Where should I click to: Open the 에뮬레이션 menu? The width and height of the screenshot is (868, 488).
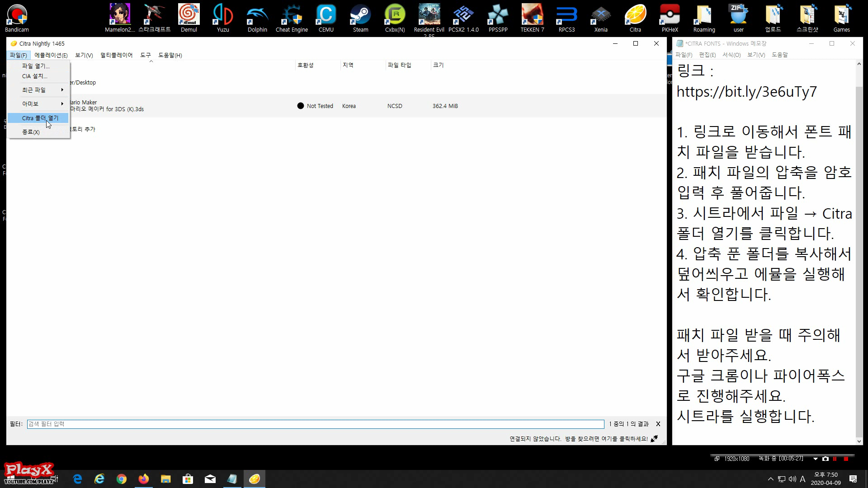click(x=51, y=55)
